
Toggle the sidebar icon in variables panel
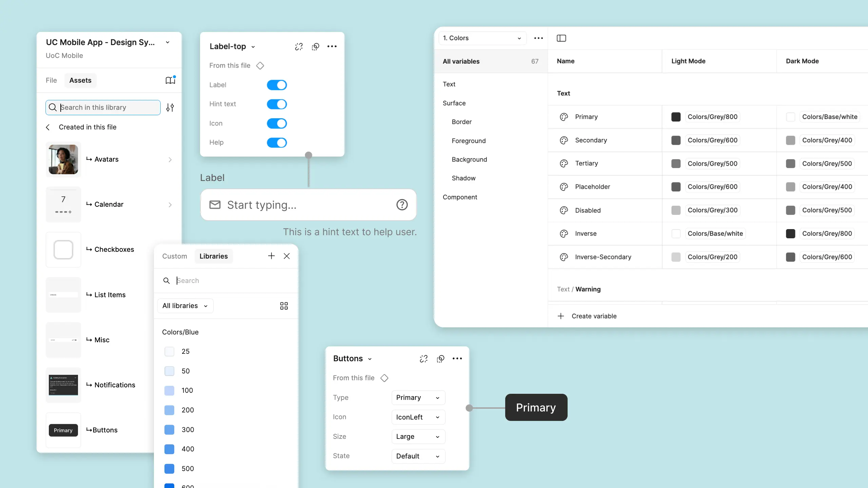pyautogui.click(x=561, y=38)
